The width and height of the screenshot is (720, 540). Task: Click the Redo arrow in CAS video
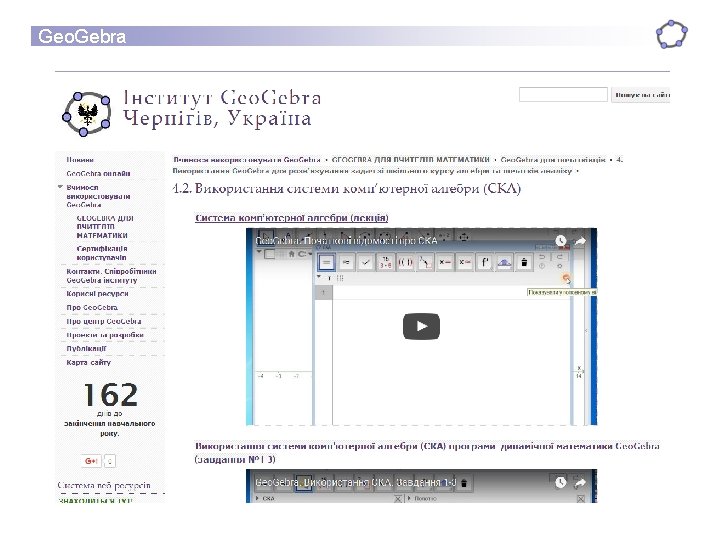point(559,257)
